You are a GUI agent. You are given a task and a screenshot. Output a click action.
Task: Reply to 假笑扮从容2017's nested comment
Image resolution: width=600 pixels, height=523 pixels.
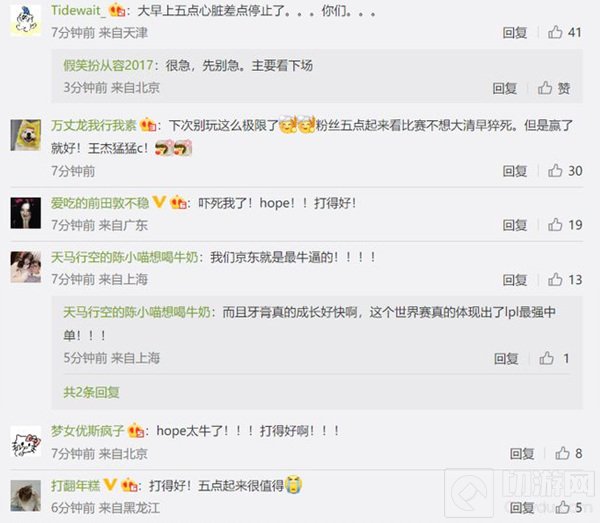(x=505, y=88)
